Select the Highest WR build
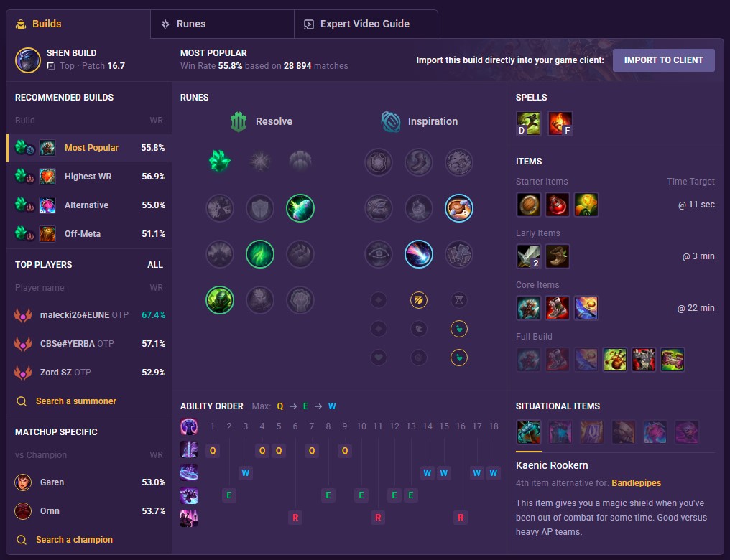This screenshot has width=730, height=560. tap(89, 177)
